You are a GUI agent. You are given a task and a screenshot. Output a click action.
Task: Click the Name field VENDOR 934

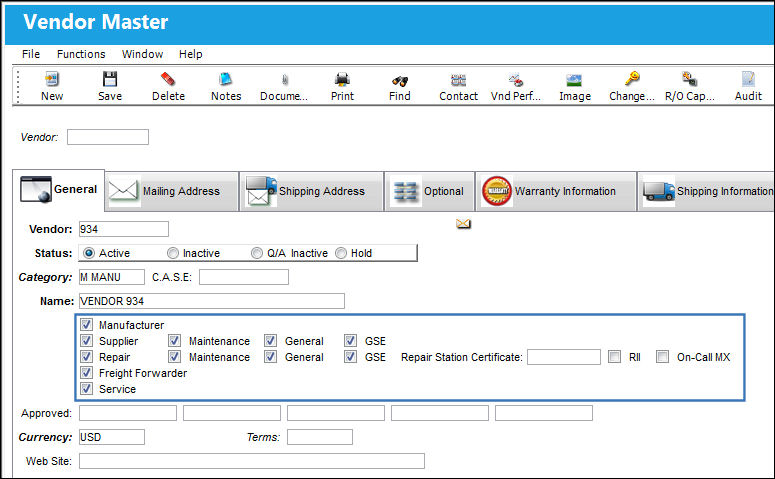212,301
